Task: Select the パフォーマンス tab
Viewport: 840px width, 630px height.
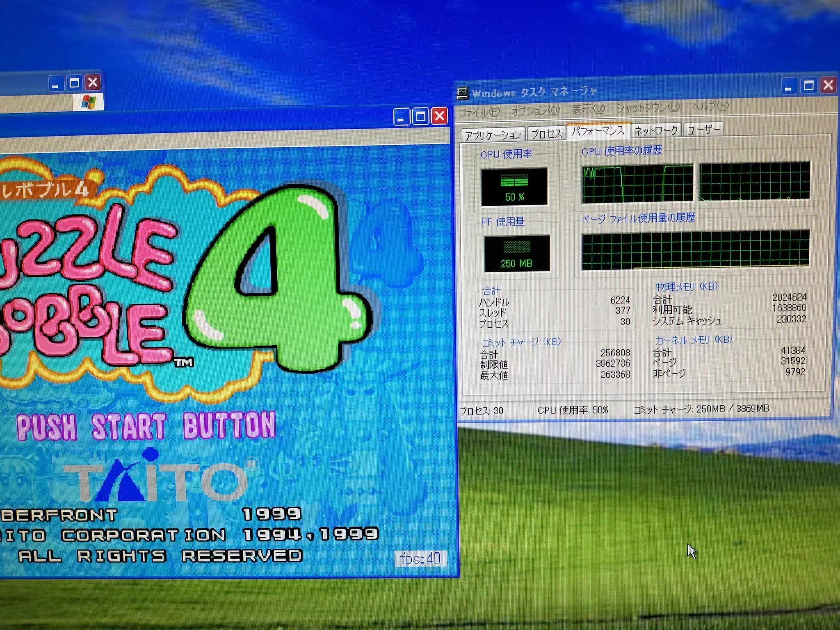Action: (x=598, y=131)
